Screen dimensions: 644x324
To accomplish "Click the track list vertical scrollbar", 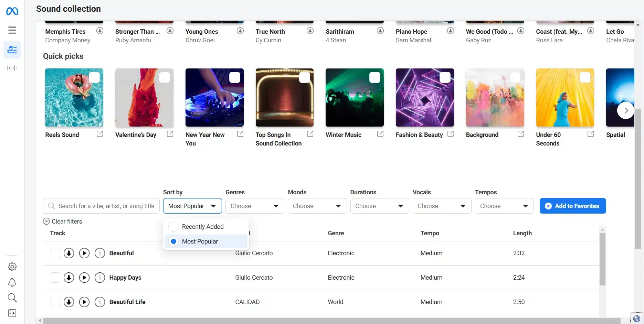I will point(602,259).
